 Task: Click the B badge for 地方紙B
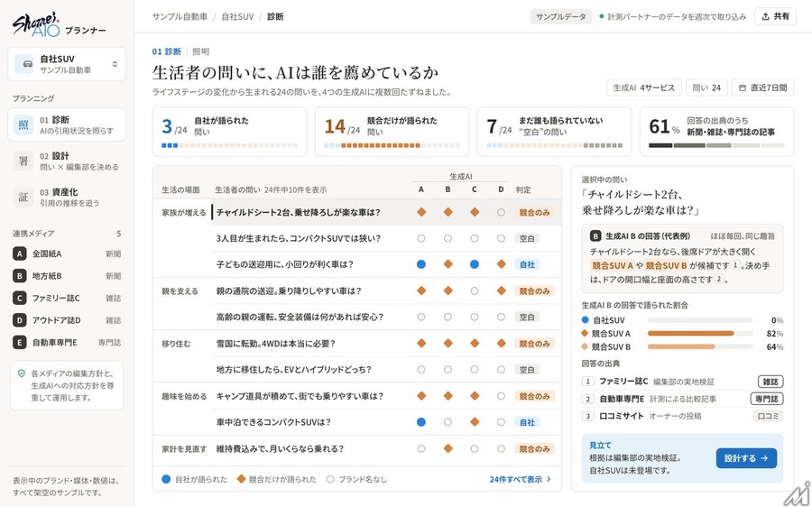pos(19,276)
